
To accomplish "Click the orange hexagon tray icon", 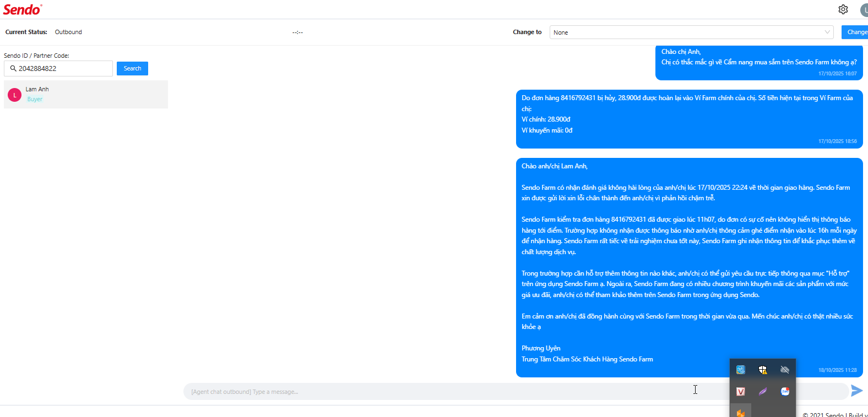I will (x=741, y=413).
